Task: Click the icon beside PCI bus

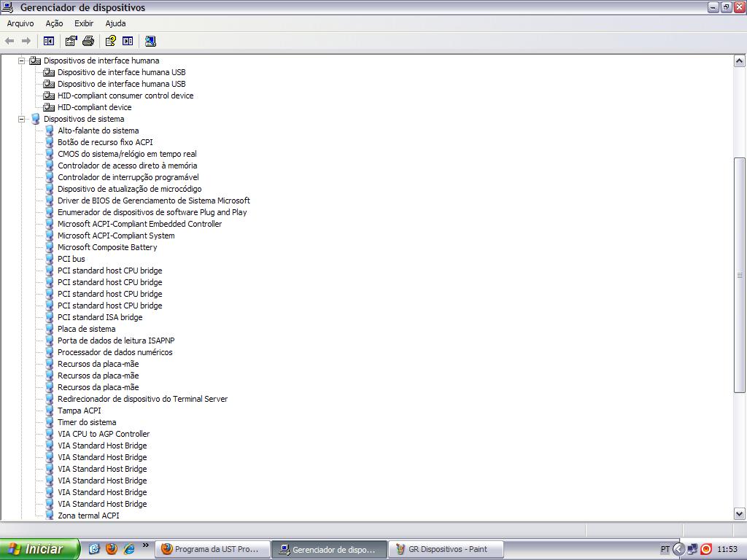Action: point(49,259)
